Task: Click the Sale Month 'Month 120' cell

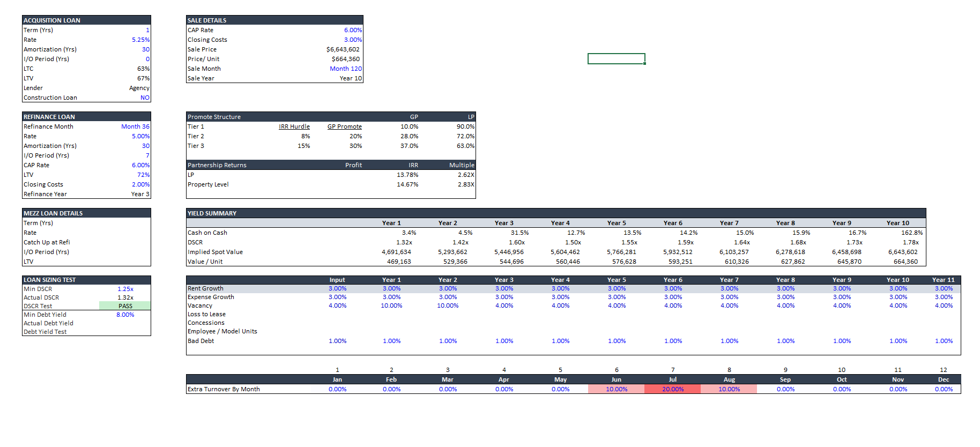Action: (346, 69)
